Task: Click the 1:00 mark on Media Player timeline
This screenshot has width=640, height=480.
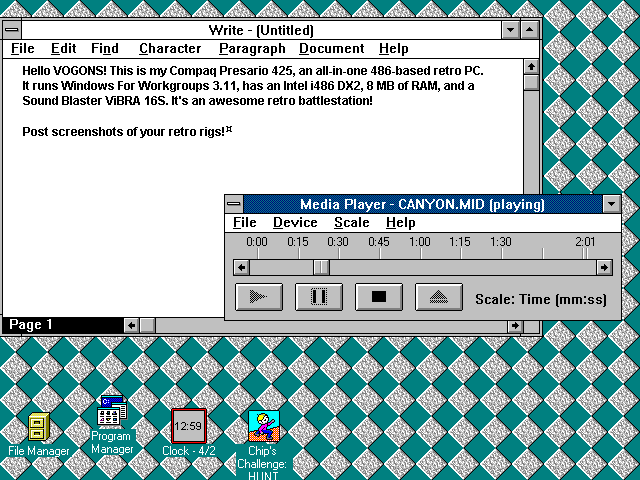Action: (x=420, y=242)
